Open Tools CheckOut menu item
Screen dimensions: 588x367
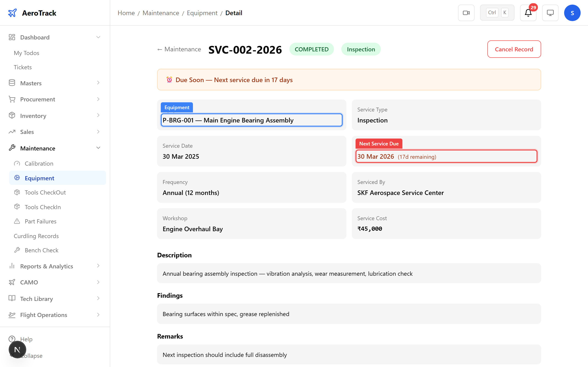[x=45, y=192]
